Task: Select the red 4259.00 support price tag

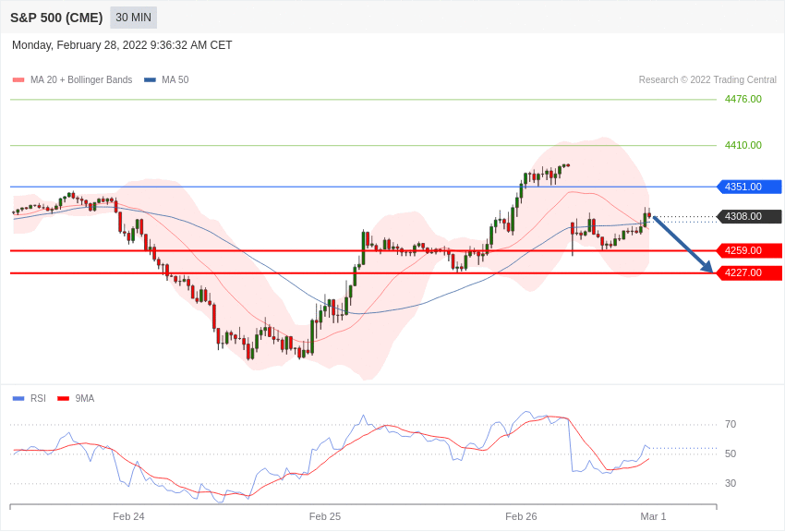Action: pyautogui.click(x=749, y=250)
